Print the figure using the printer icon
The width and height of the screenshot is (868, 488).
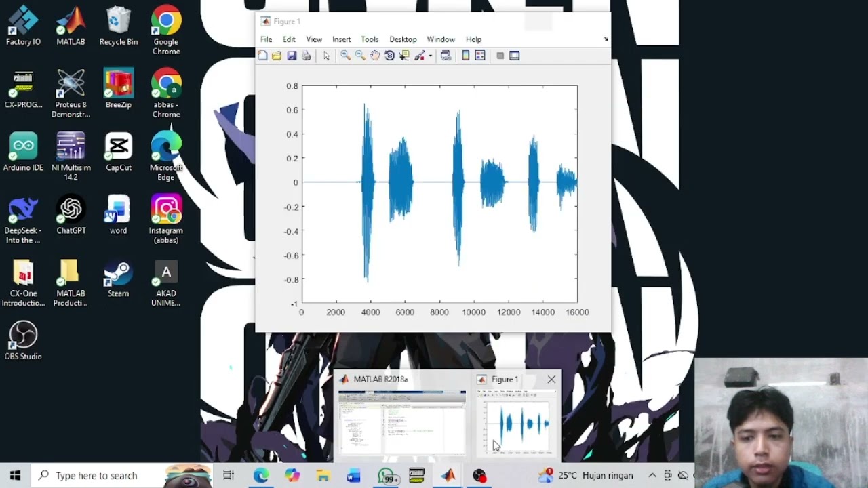point(307,56)
